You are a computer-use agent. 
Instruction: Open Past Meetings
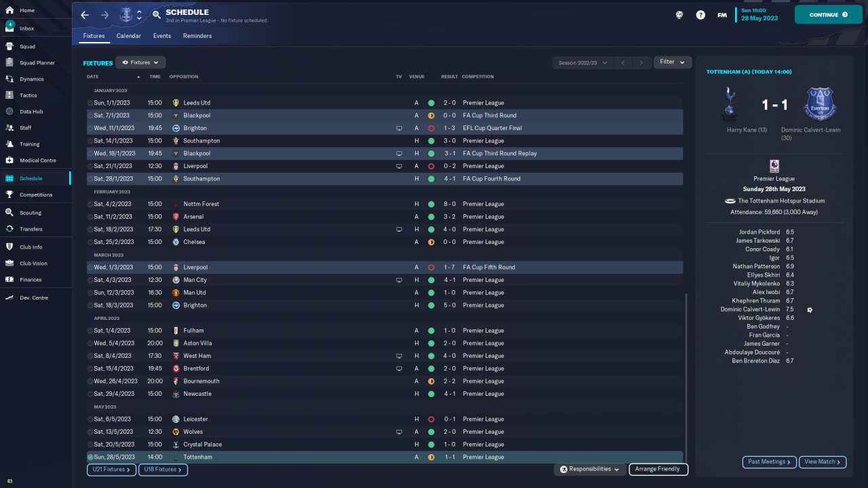[x=769, y=462]
